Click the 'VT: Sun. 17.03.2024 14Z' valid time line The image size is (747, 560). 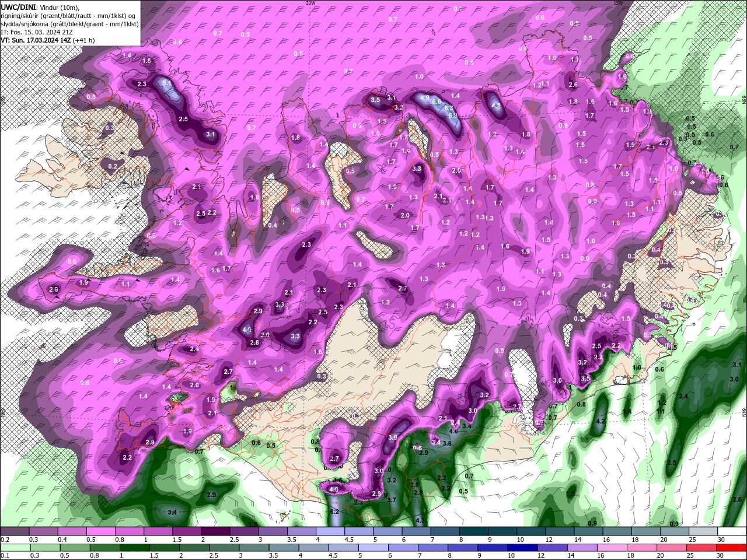click(36, 40)
